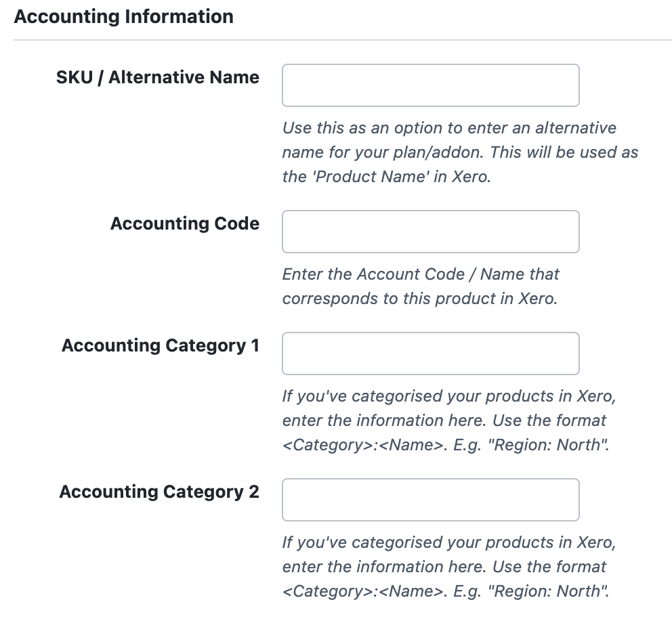Click the "Accounting Category 1" label text

click(160, 345)
